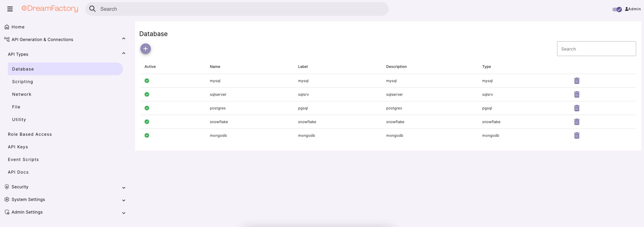Toggle the theme switch near Admin
The image size is (644, 227).
(617, 9)
